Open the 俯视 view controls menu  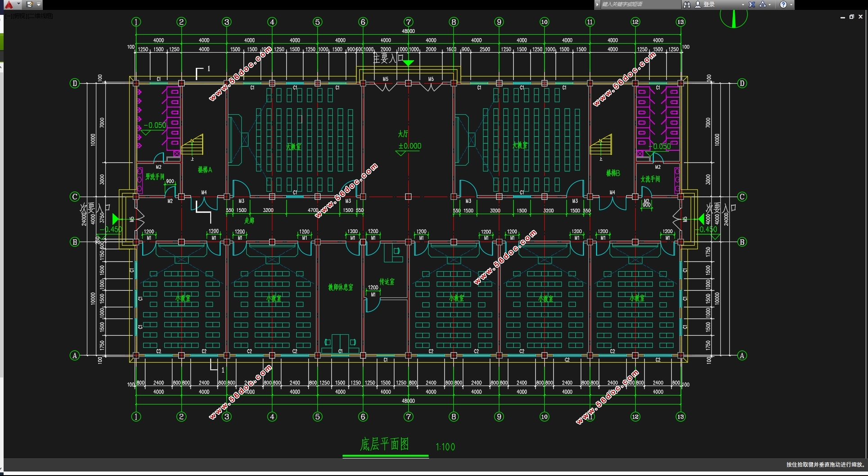click(x=20, y=16)
